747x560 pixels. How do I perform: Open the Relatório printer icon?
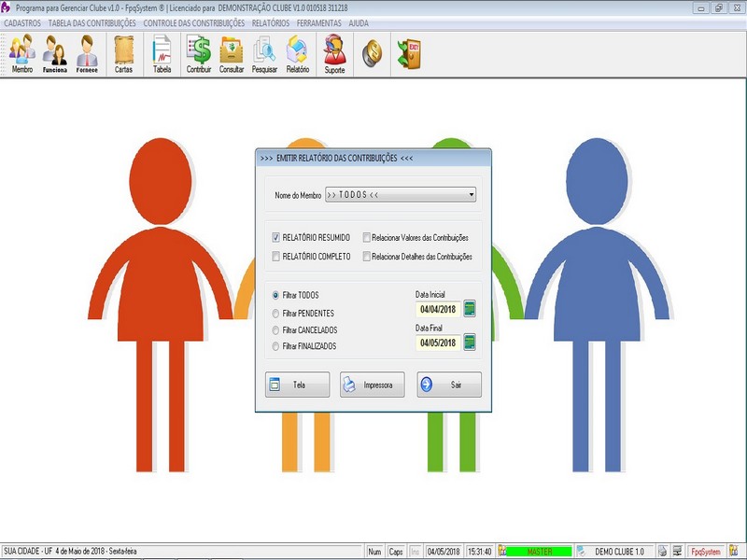pos(298,54)
